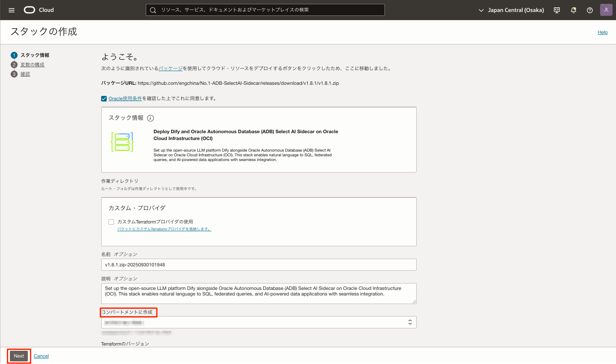Open the Japan Central (Osaka) region dropdown
Screen dimensions: 616x364
(511, 10)
